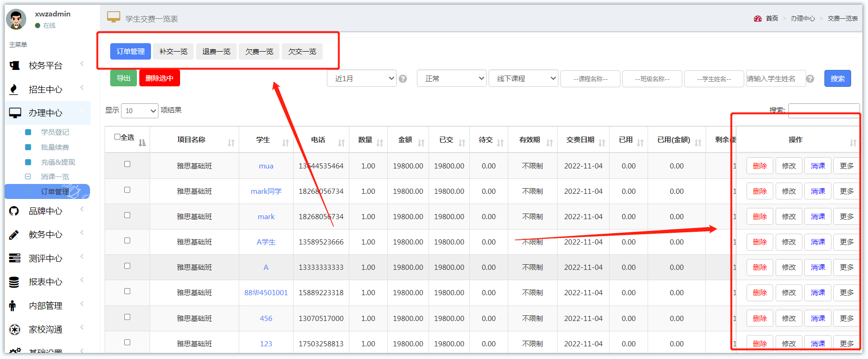Open the 线下课程 course type dropdown
Image resolution: width=868 pixels, height=359 pixels.
(x=523, y=78)
